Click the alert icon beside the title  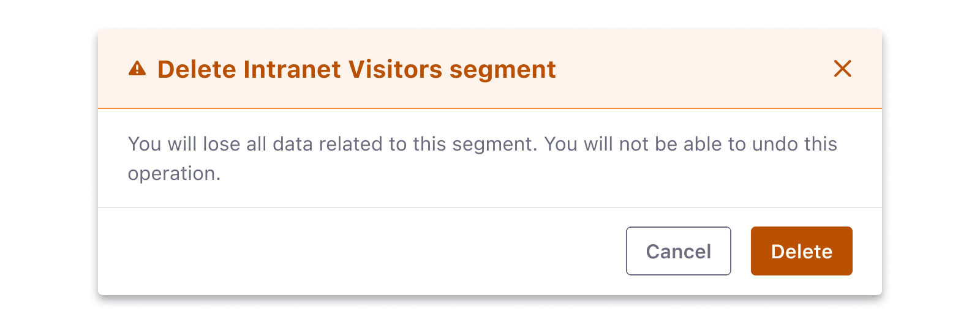137,69
